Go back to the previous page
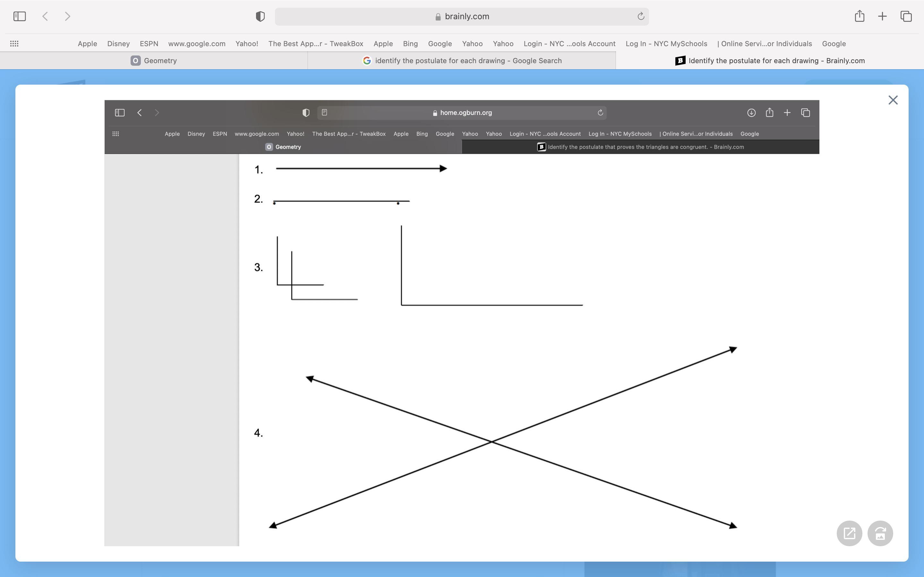This screenshot has width=924, height=577. pos(45,16)
